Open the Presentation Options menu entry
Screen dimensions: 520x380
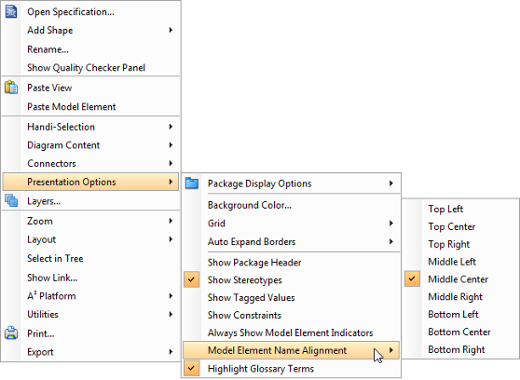[91, 182]
